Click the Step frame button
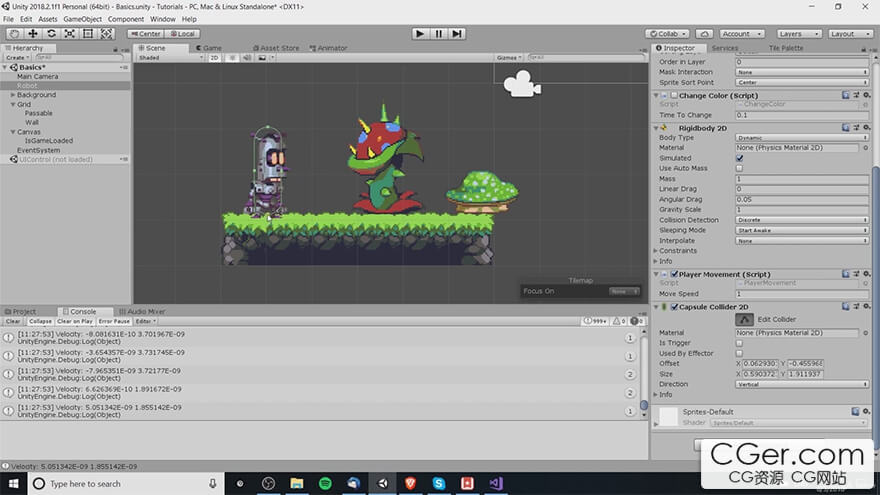 pyautogui.click(x=457, y=34)
